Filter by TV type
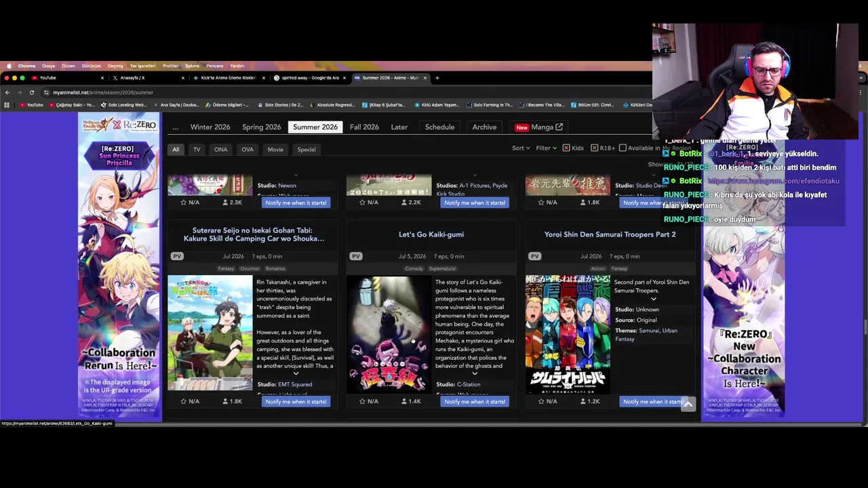 click(197, 149)
